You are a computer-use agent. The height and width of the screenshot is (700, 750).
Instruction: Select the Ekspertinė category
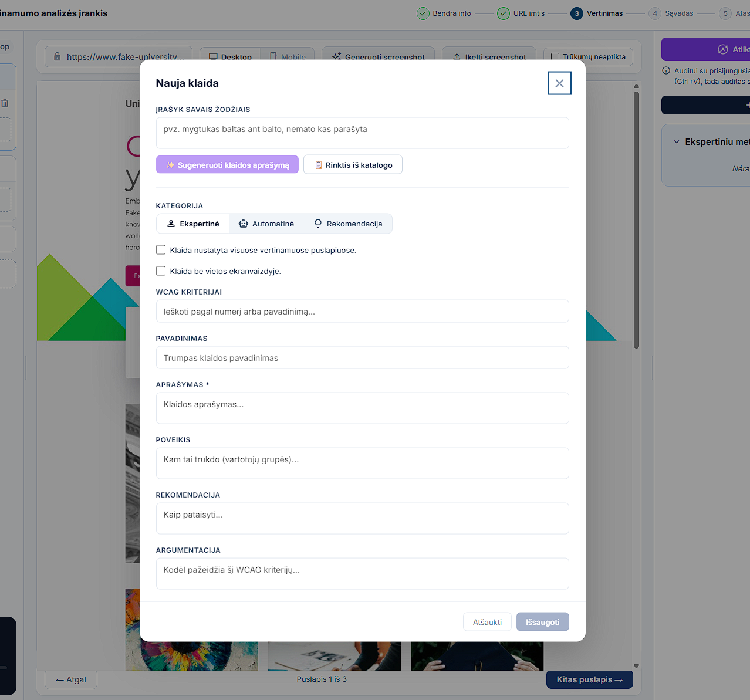point(193,224)
